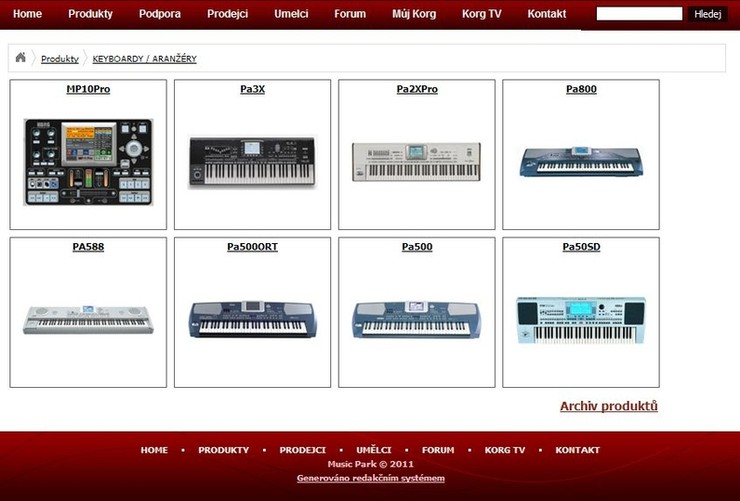740x501 pixels.
Task: Open the Forum top menu item
Action: [350, 14]
